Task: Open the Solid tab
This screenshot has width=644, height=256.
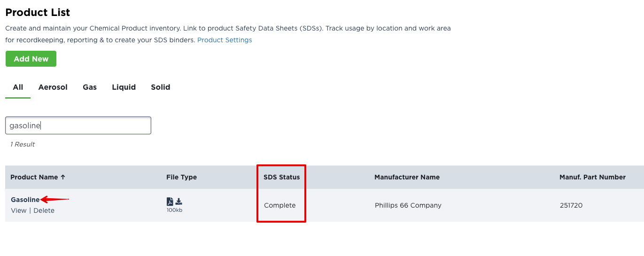Action: [x=161, y=87]
